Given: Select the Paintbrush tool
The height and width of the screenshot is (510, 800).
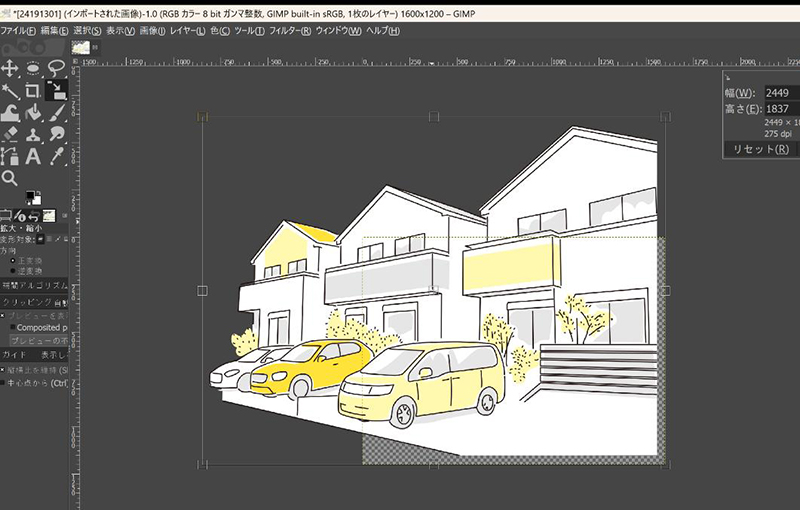Looking at the screenshot, I should click(57, 112).
